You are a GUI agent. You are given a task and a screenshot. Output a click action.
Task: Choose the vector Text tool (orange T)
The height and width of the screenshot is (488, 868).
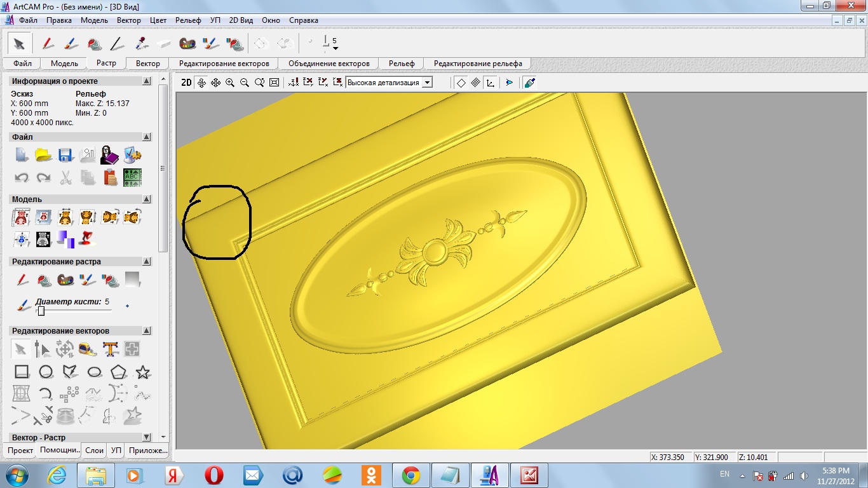111,349
